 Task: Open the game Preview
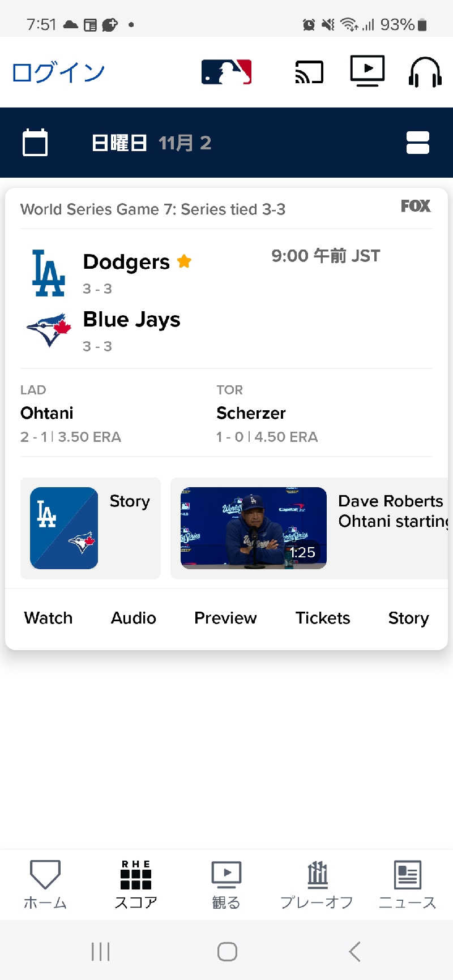tap(225, 618)
